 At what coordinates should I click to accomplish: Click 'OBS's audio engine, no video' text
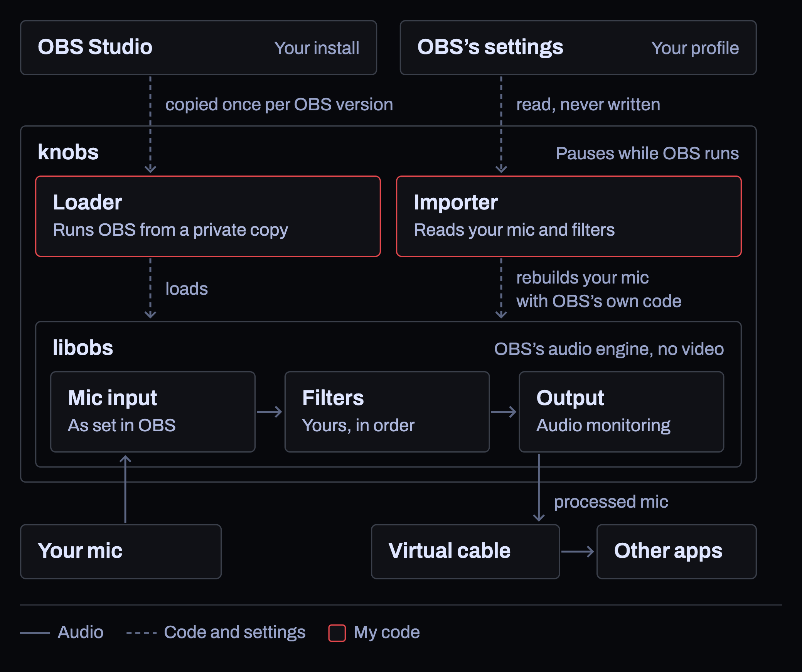point(609,349)
